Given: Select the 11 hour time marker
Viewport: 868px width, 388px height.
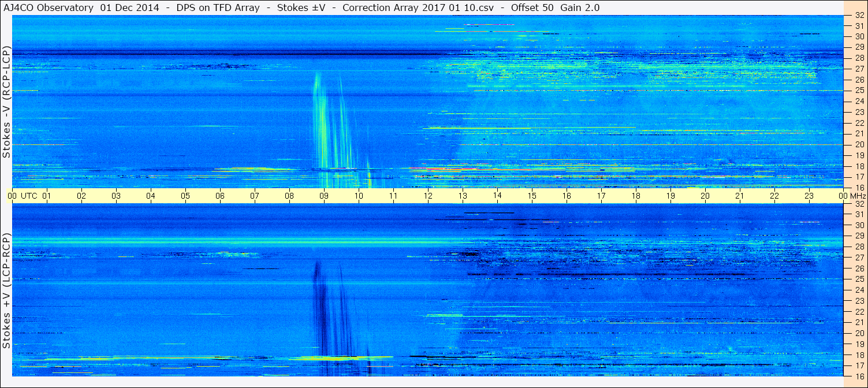Looking at the screenshot, I should point(393,196).
